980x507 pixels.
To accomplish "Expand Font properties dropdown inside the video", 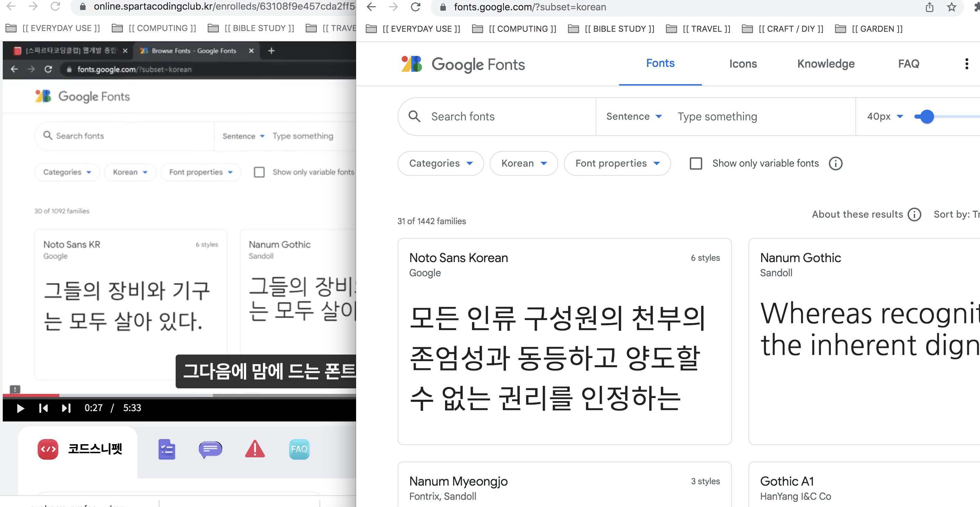I will [200, 172].
